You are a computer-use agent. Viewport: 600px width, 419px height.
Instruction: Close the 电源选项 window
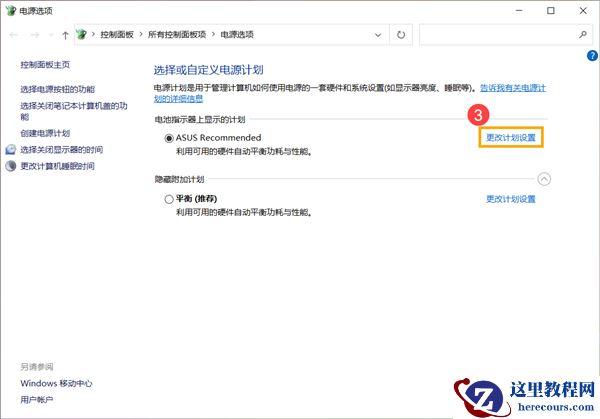[583, 10]
